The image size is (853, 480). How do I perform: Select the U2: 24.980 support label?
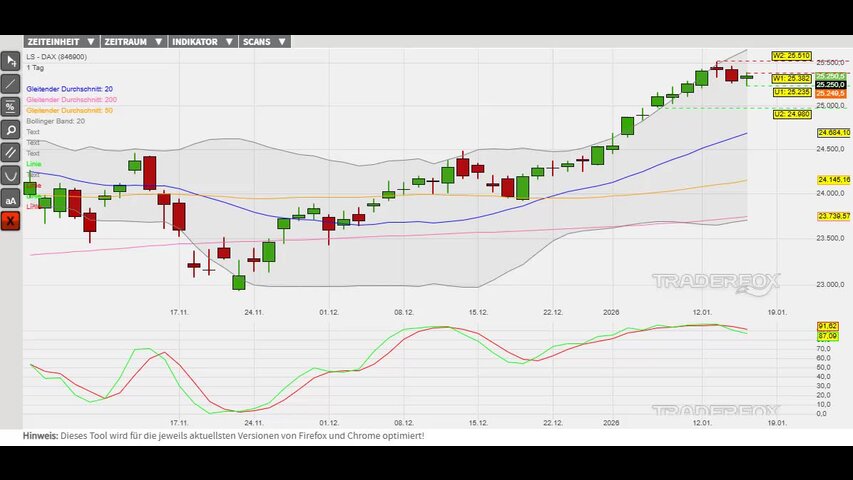(790, 114)
